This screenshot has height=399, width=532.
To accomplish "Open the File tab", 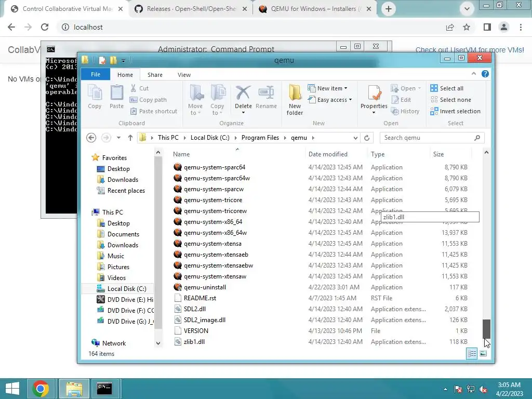I will coord(96,74).
